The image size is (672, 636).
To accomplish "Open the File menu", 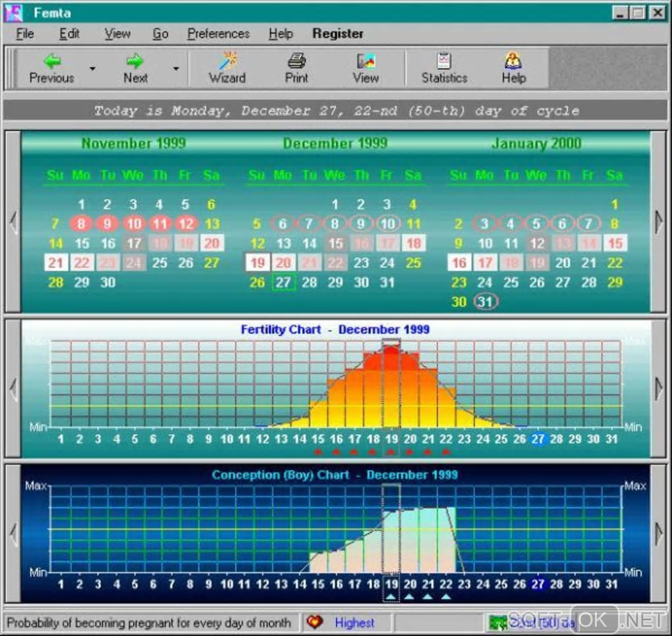I will 25,34.
